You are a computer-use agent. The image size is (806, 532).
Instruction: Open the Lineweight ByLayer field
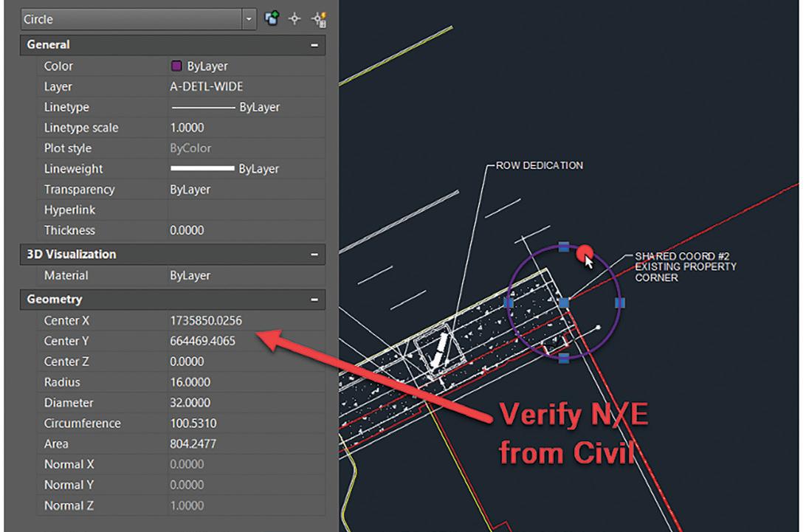tap(247, 168)
